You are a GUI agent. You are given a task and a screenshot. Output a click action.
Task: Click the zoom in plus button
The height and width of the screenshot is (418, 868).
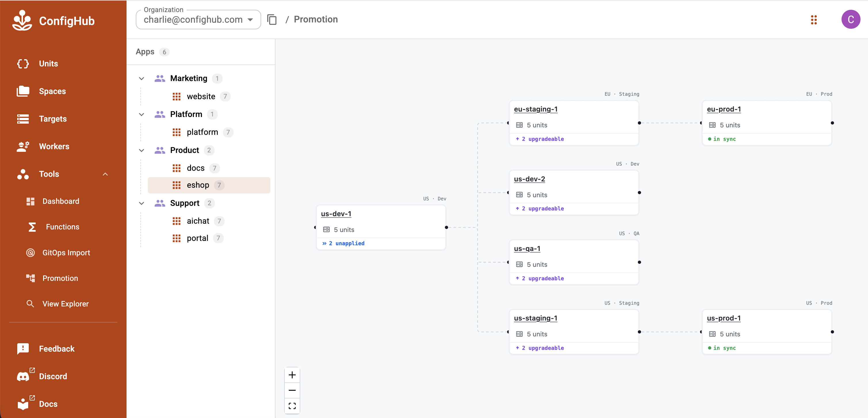(292, 375)
